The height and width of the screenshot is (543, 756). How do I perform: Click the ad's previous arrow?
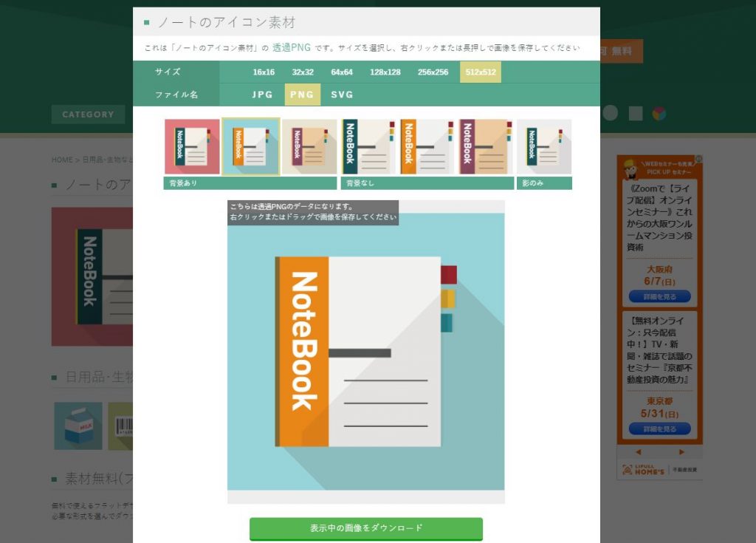click(x=638, y=452)
